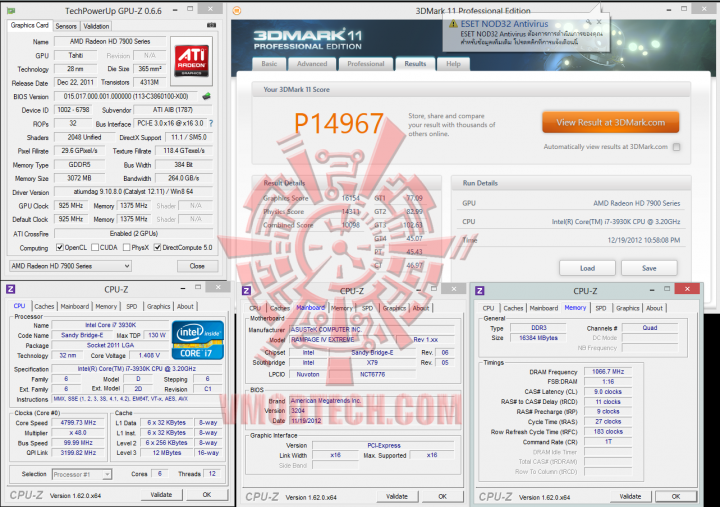
Task: Click the RAMPAGE IV EXTREME model field
Action: (342, 340)
